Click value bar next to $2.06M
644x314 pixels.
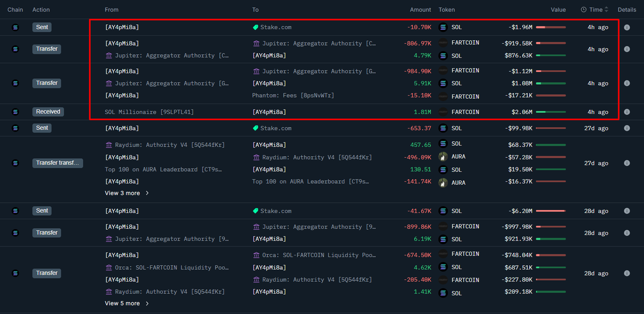pyautogui.click(x=551, y=112)
